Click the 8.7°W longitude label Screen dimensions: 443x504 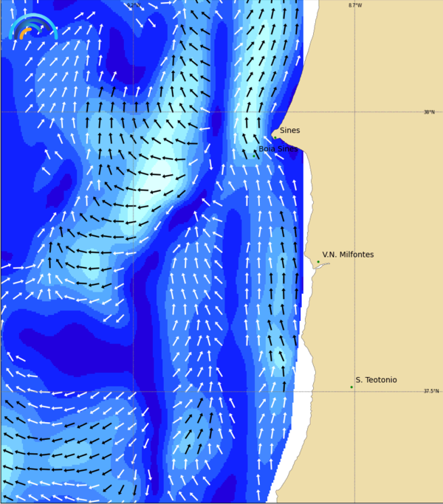click(355, 5)
